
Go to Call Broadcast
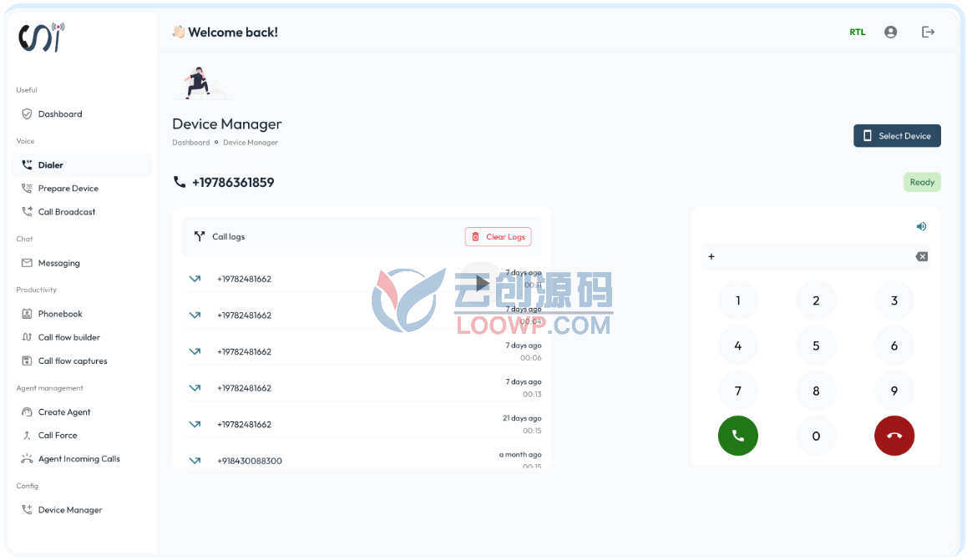tap(81, 212)
